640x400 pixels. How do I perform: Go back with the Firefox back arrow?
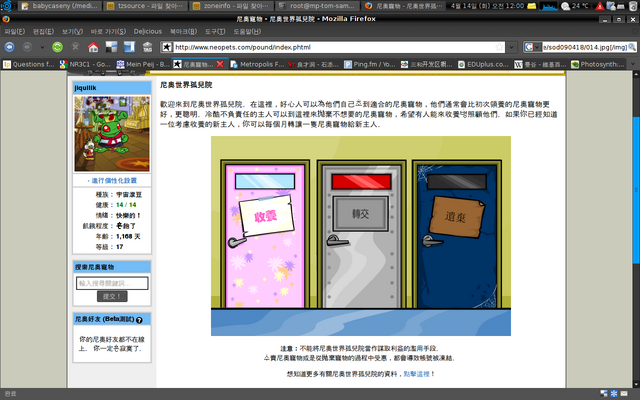pos(9,47)
